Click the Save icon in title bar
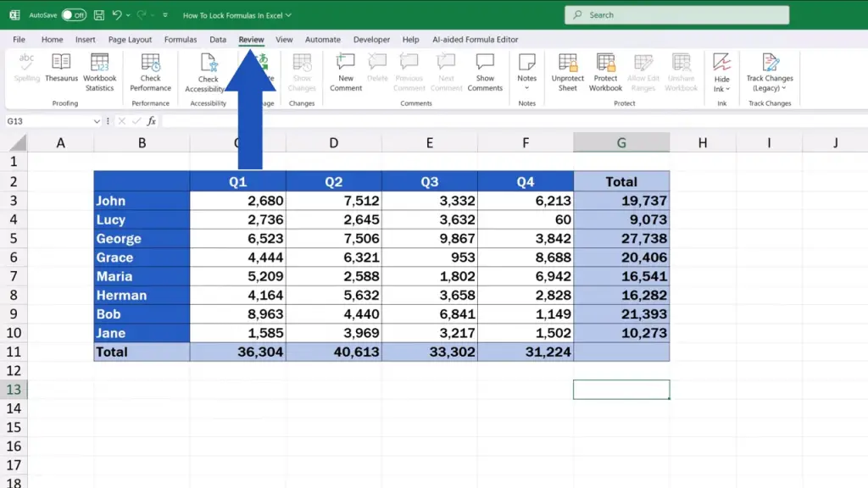 [99, 15]
